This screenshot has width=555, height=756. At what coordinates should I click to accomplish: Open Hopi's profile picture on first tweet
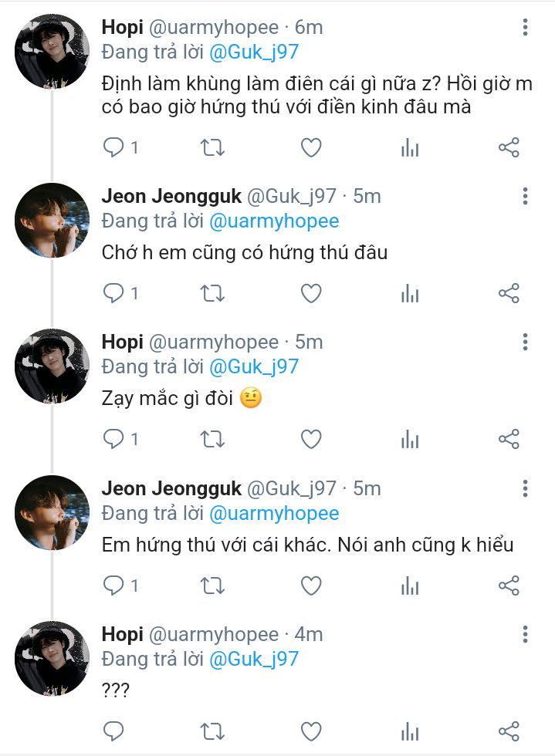[52, 52]
